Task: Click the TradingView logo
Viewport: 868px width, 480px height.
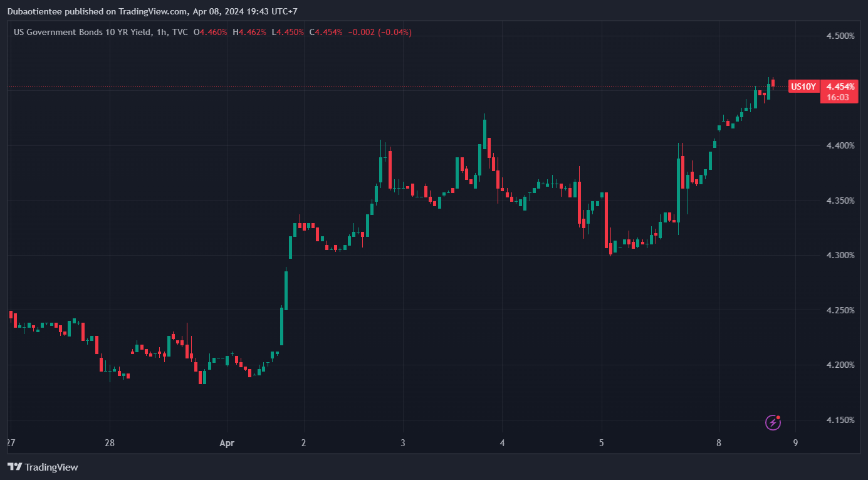Action: coord(43,467)
